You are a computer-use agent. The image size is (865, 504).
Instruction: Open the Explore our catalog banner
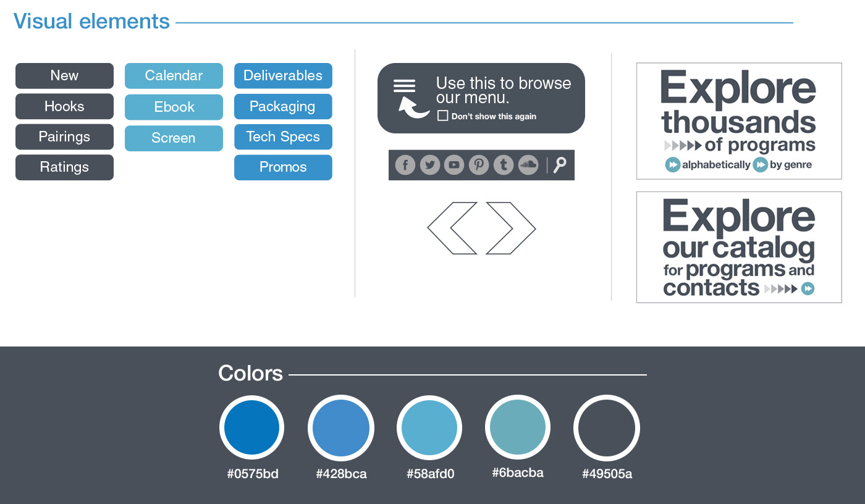point(739,247)
